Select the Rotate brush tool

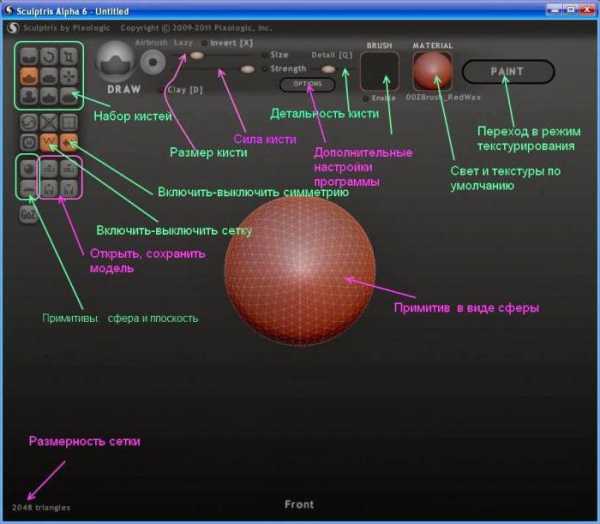[49, 57]
